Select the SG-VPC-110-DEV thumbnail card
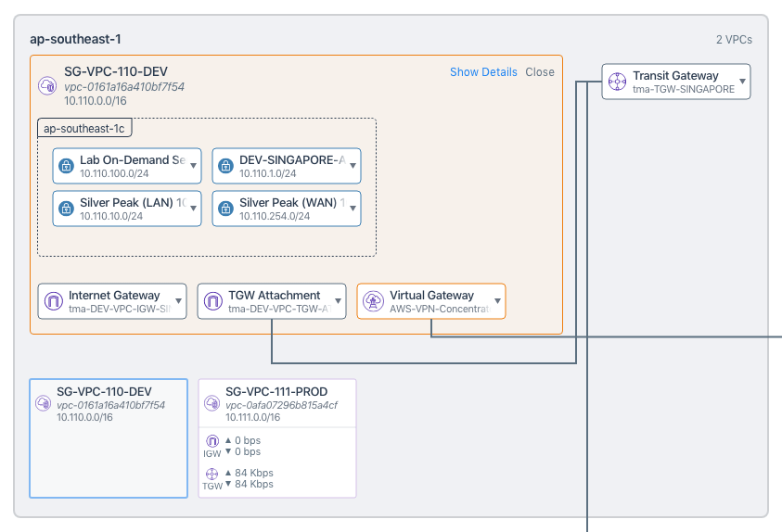The image size is (782, 532). pyautogui.click(x=109, y=437)
